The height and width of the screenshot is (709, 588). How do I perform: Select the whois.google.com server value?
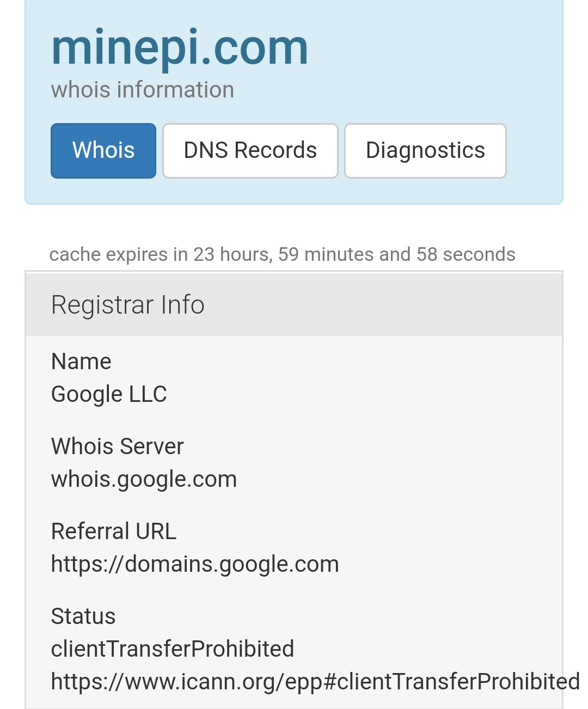pyautogui.click(x=144, y=480)
